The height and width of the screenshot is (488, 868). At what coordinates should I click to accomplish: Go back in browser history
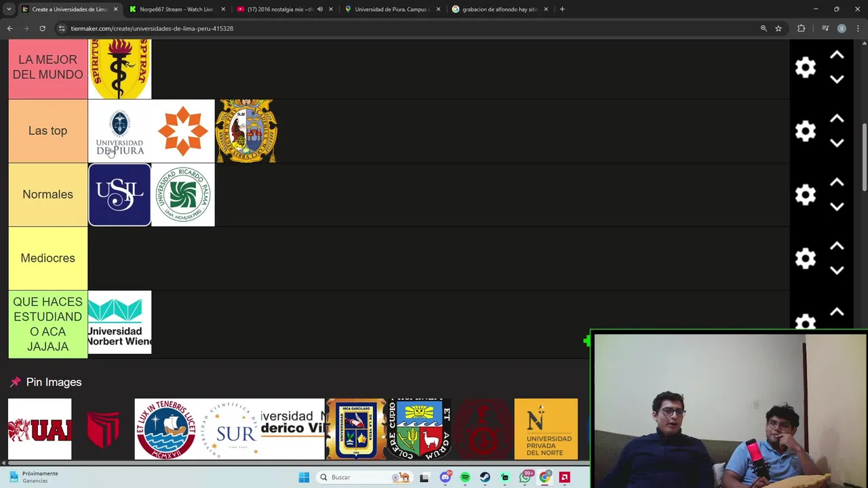click(x=10, y=28)
